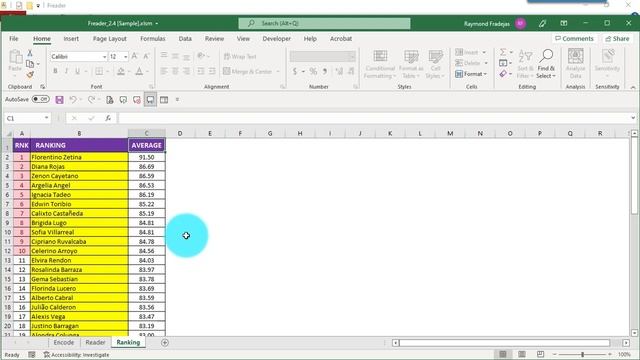
Task: Click the Cut scissors icon
Action: pos(30,53)
